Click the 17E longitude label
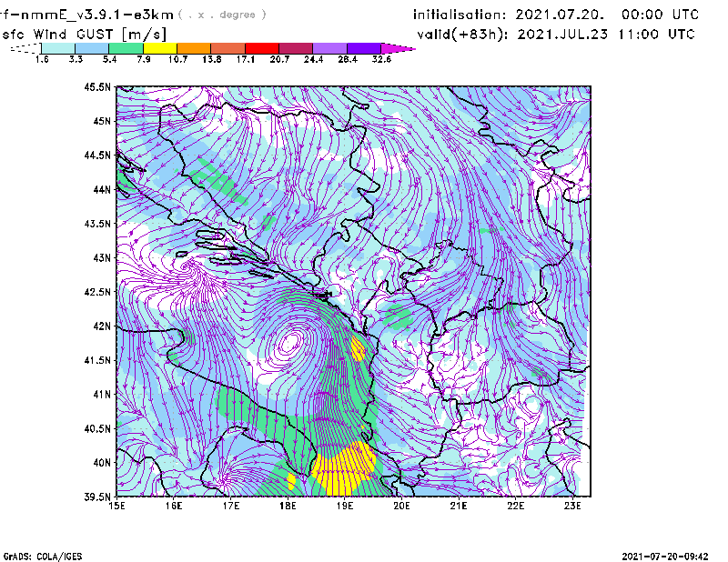 point(231,506)
